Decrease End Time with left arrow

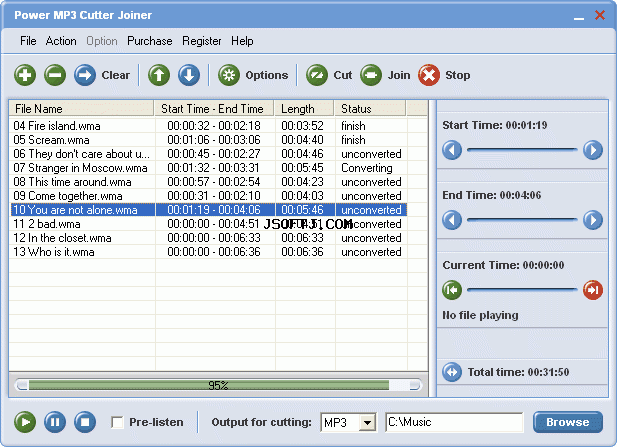(452, 220)
